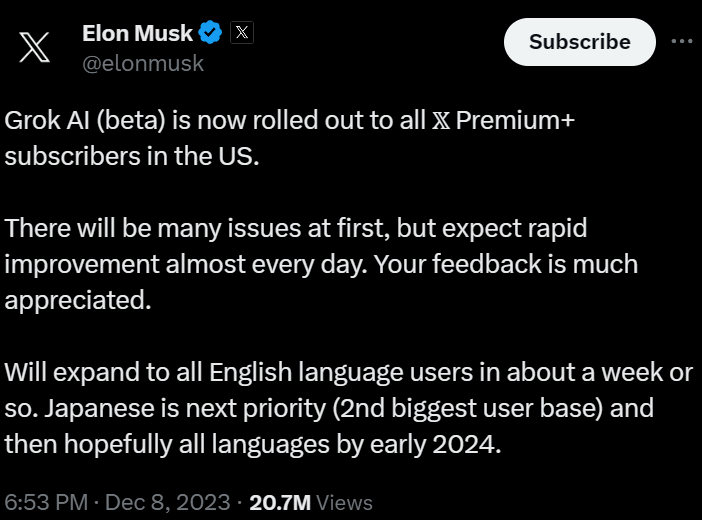702x520 pixels.
Task: Click the 20.7M view count number
Action: (279, 502)
